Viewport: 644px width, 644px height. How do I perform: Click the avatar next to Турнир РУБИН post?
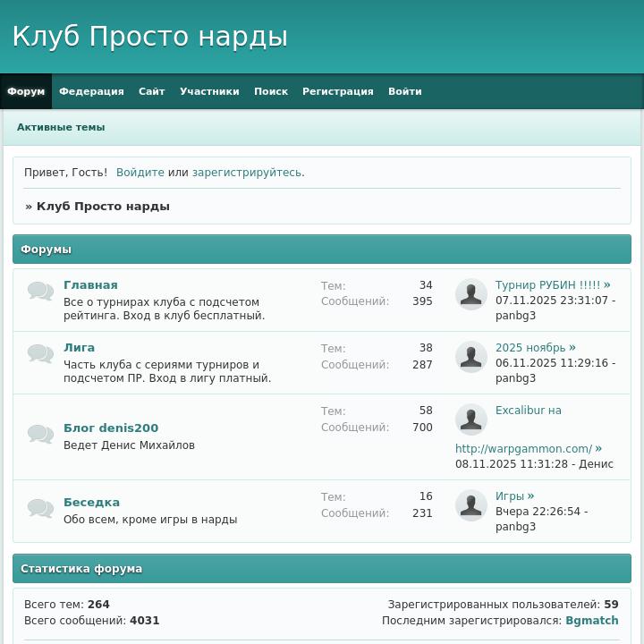[x=471, y=294]
